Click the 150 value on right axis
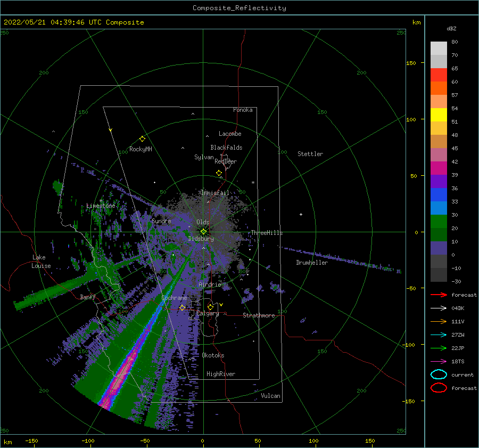Viewport: 479px width, 448px height. coord(411,63)
